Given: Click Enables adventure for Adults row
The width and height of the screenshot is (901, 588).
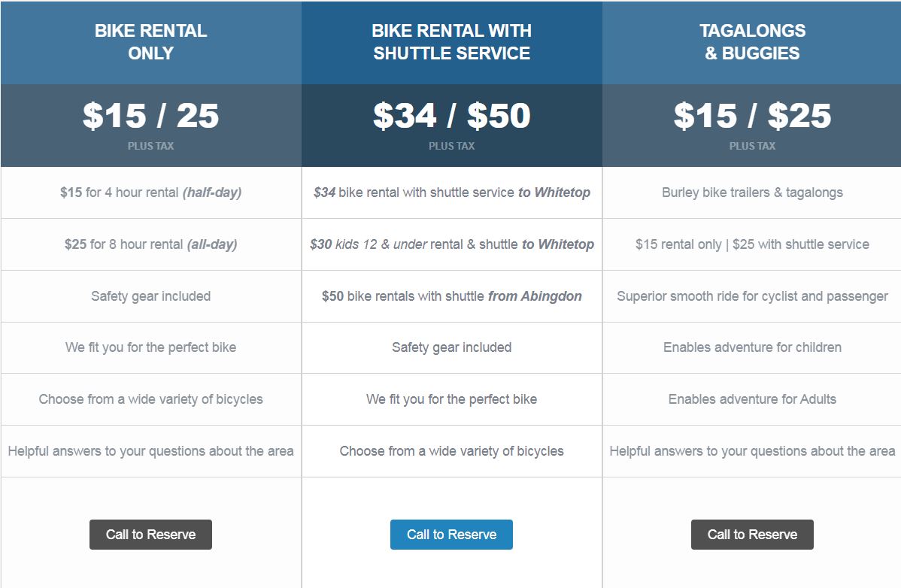Looking at the screenshot, I should coord(752,399).
